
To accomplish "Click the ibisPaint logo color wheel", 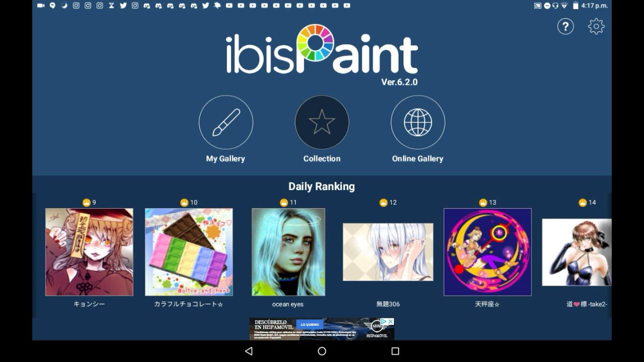I will click(x=315, y=43).
